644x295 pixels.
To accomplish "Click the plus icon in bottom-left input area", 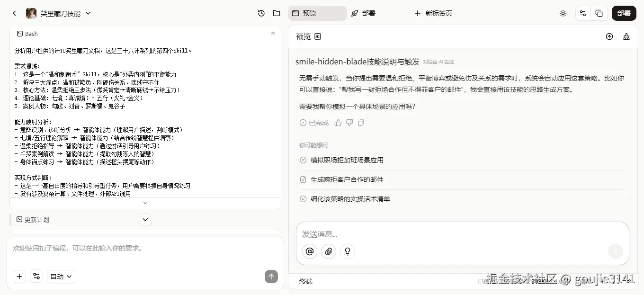I will pos(19,277).
